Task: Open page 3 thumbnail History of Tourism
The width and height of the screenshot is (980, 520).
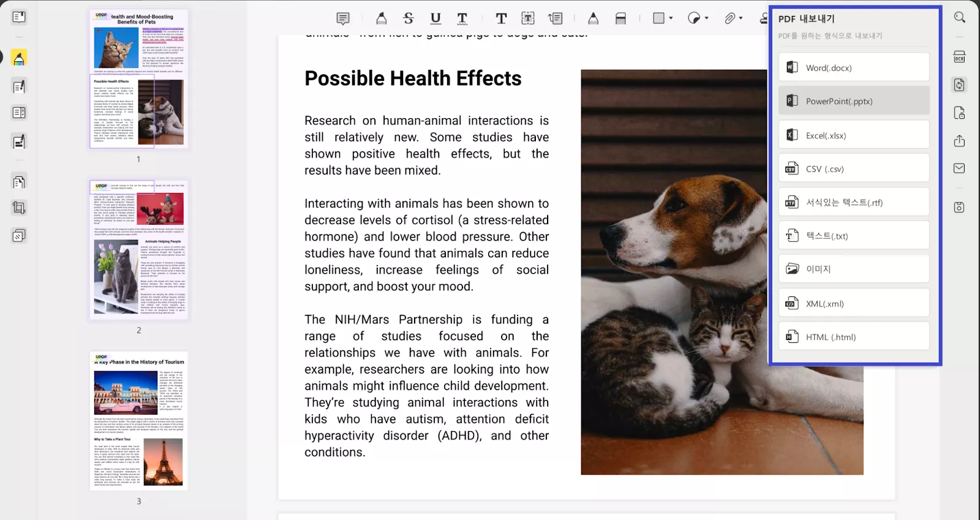Action: point(138,421)
